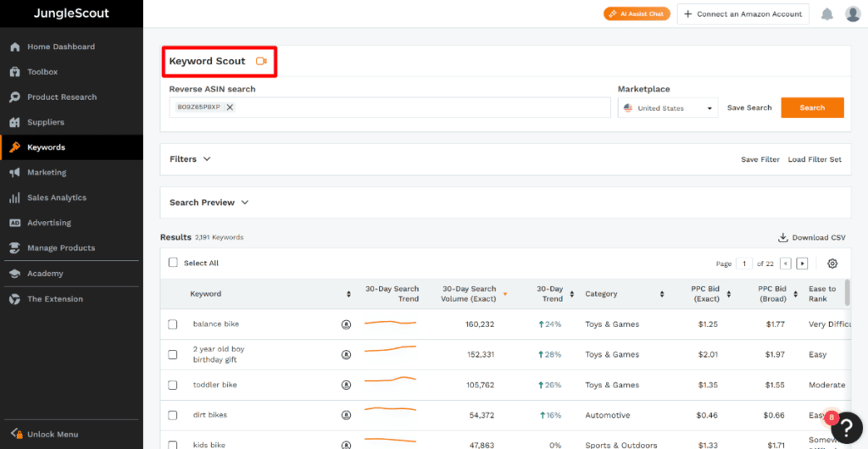The height and width of the screenshot is (449, 868).
Task: Click the Amazon icon in birthday gift row
Action: click(x=347, y=355)
